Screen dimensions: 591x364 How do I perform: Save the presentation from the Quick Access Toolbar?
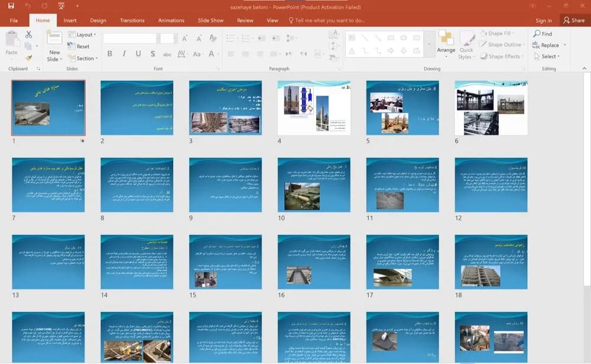tap(11, 6)
